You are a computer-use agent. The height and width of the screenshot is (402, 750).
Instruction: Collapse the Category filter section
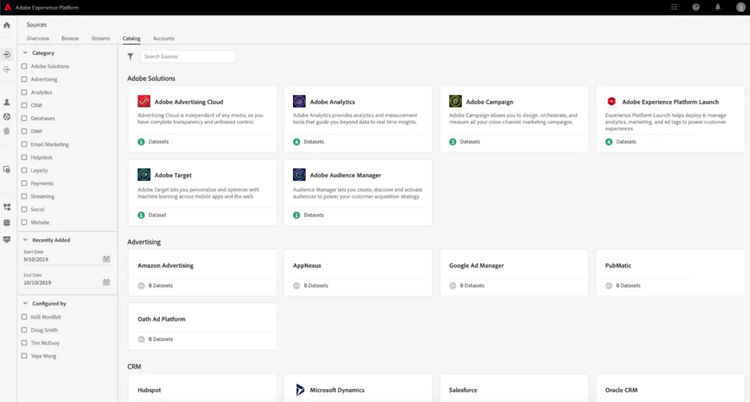(25, 53)
